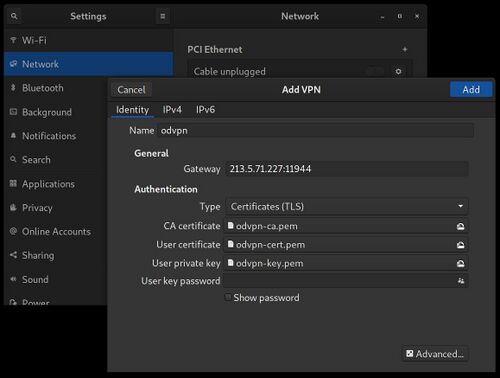Toggle the Cable unplugged connection switch
The height and width of the screenshot is (378, 500).
pos(375,71)
